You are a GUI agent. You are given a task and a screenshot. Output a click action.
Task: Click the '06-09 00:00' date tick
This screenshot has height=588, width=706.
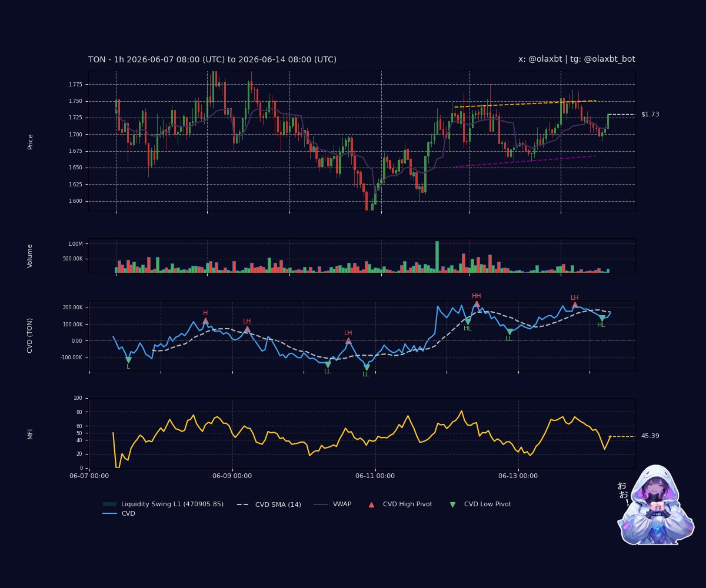[232, 476]
